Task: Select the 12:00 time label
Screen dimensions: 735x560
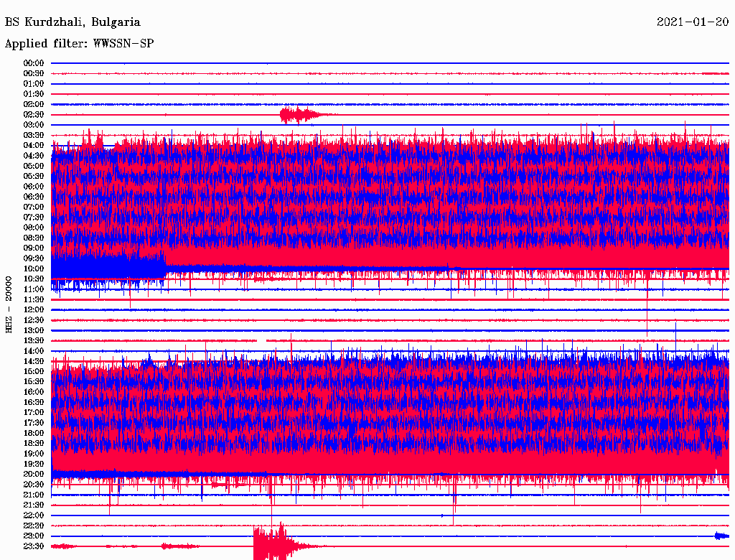Action: [x=34, y=309]
